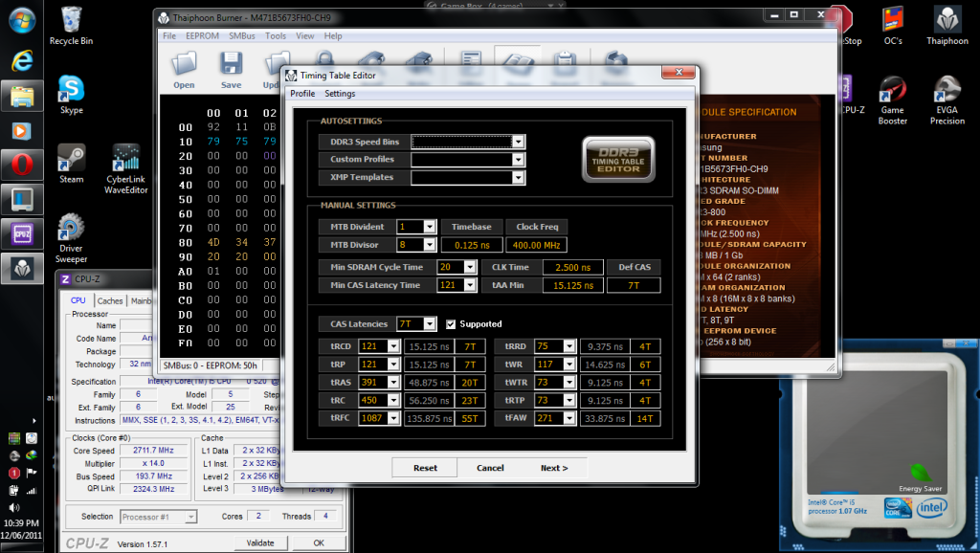Click the volume speaker tray icon
Image resolution: width=980 pixels, height=553 pixels.
(x=13, y=507)
